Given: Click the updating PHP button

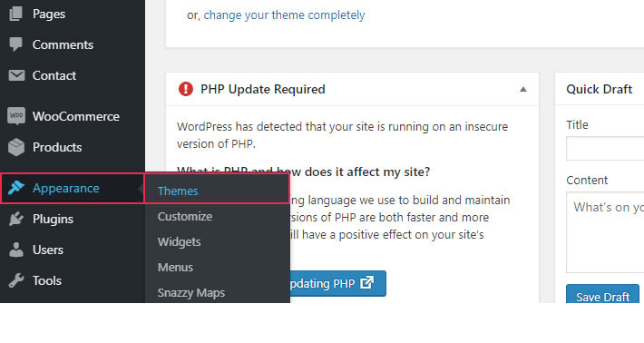Looking at the screenshot, I should click(x=337, y=283).
